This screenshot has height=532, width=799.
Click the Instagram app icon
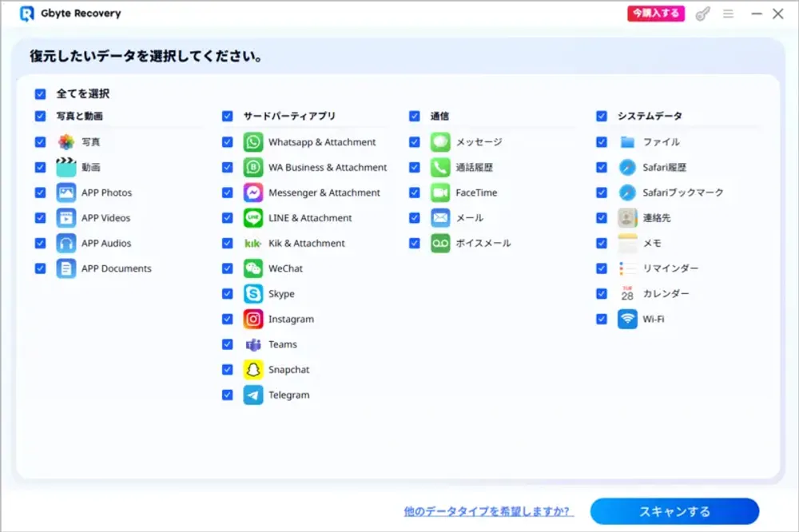click(x=252, y=319)
